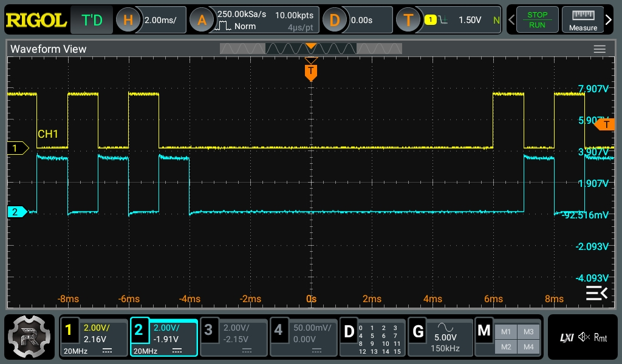The width and height of the screenshot is (622, 364).
Task: Click the expand panel icon at bottom-right of waveform
Action: click(x=596, y=294)
